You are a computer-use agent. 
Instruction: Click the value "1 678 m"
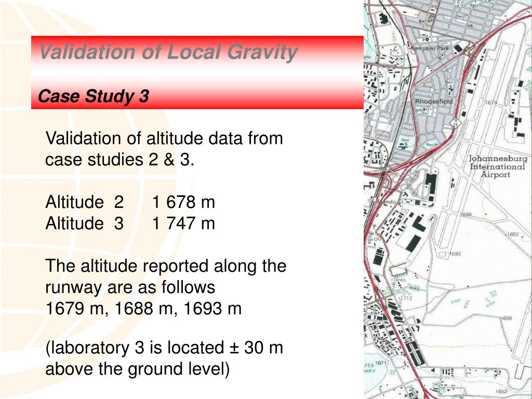(x=183, y=202)
